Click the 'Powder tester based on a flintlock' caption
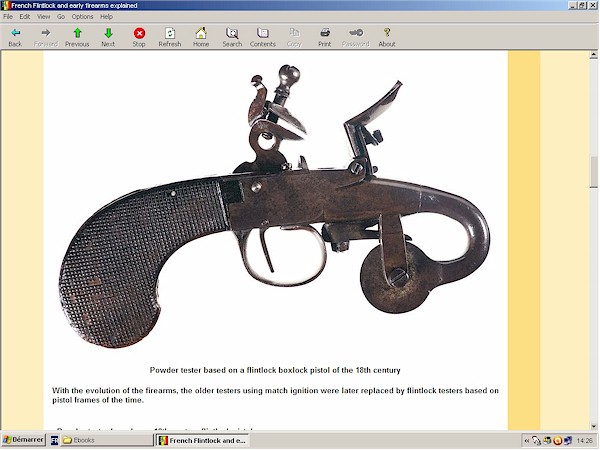The height and width of the screenshot is (450, 600). coord(275,370)
